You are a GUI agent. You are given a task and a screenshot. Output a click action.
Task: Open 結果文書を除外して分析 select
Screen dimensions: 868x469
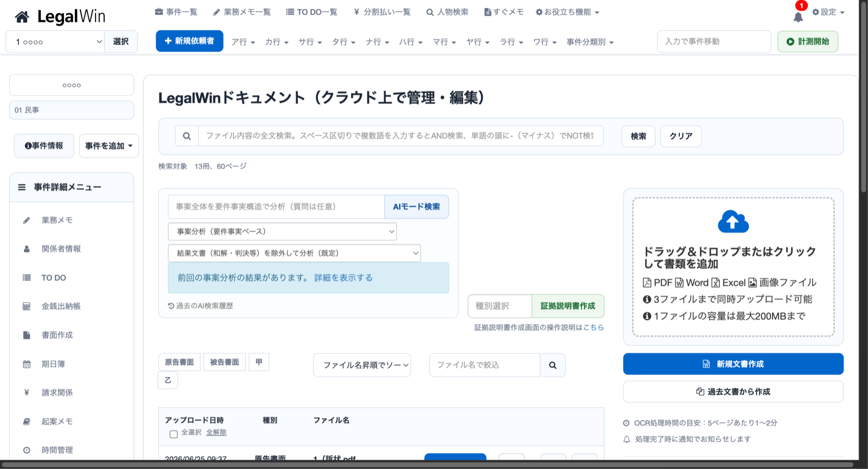(x=295, y=253)
